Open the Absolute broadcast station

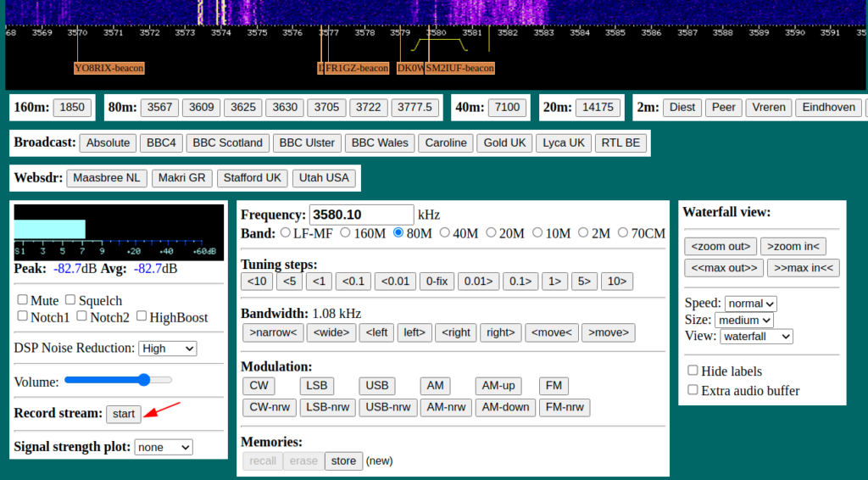tap(108, 142)
